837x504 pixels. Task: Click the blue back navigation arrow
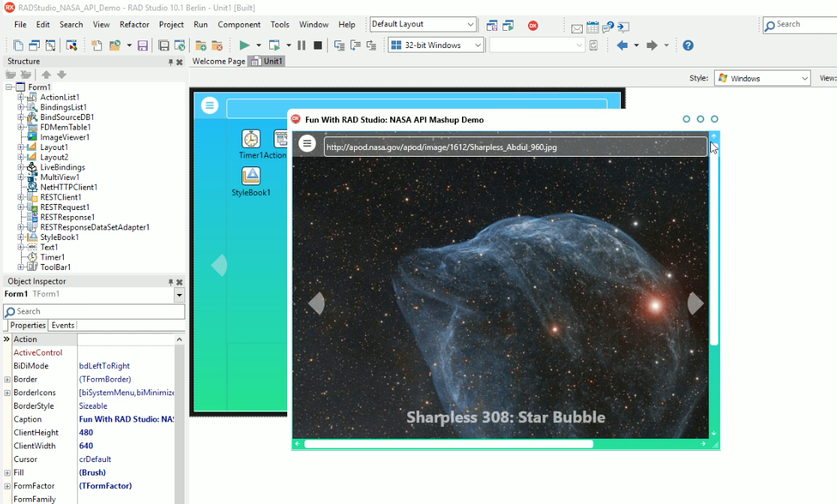pyautogui.click(x=622, y=46)
